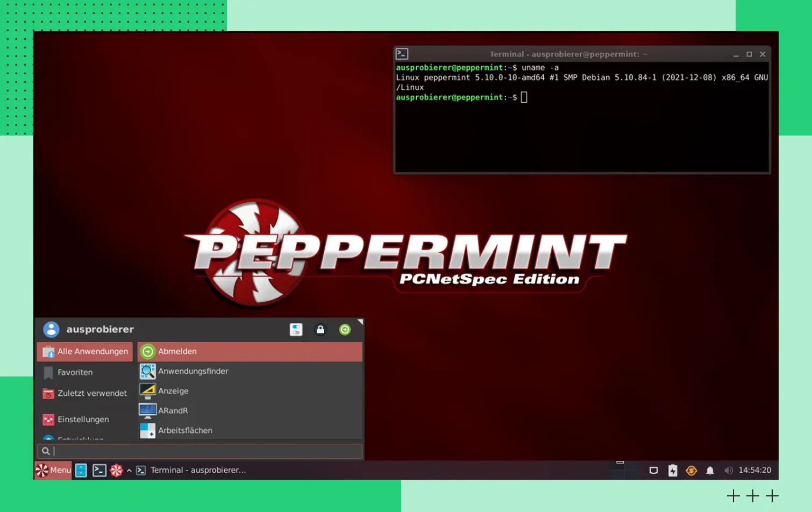Click the battery power icon in the tray
This screenshot has height=512, width=812.
[x=673, y=471]
